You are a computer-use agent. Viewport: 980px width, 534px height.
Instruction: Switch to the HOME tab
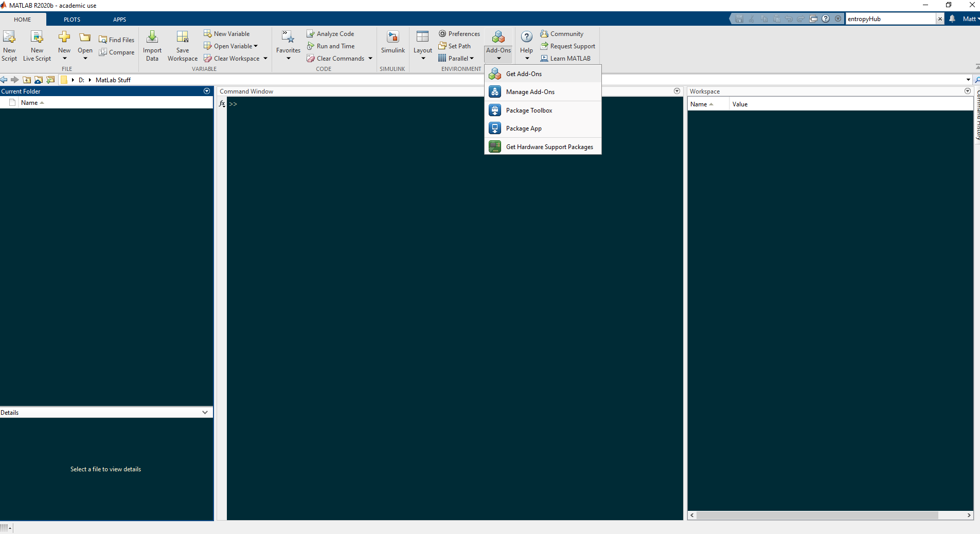coord(22,20)
